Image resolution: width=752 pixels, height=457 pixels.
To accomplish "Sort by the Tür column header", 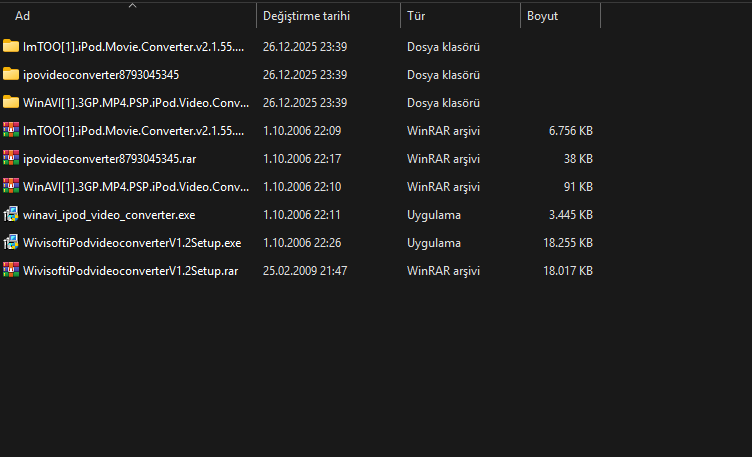I will [x=460, y=16].
